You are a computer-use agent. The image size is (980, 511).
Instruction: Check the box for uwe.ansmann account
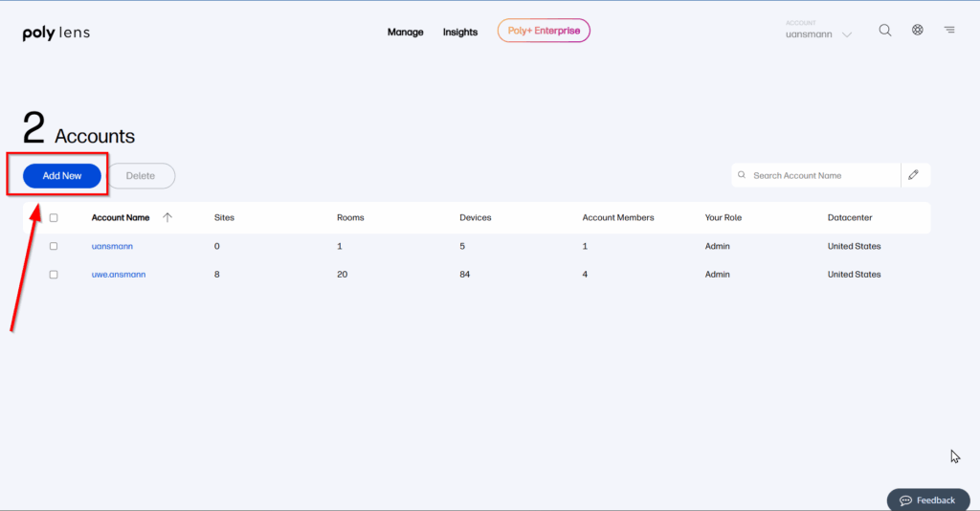point(54,275)
